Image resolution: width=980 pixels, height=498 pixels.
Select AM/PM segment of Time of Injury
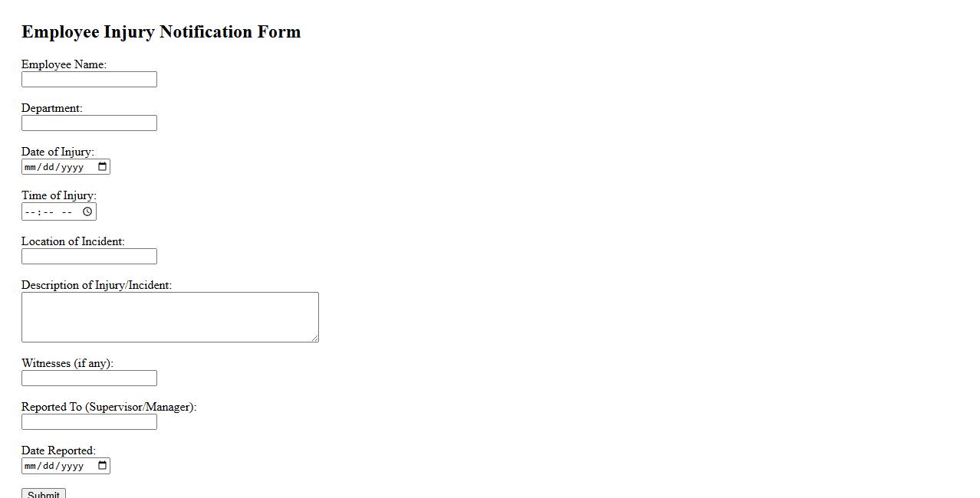(x=67, y=211)
